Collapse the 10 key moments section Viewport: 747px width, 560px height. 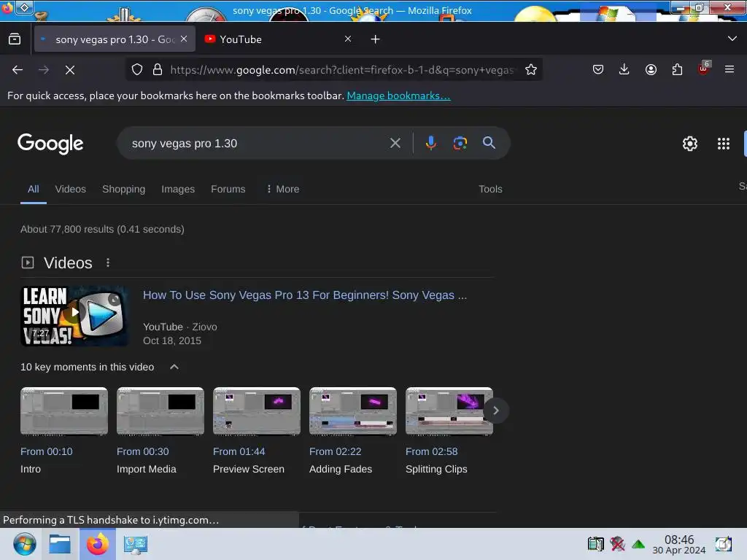coord(174,367)
